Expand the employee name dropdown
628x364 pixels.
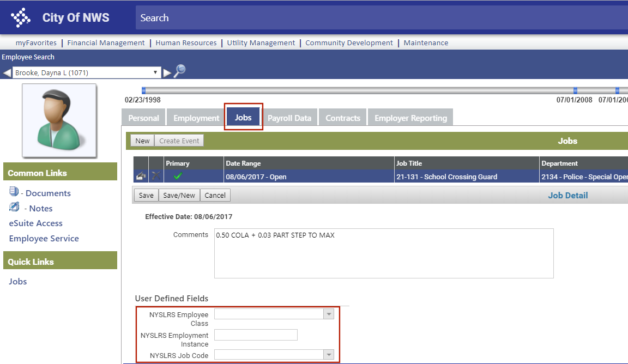click(155, 72)
